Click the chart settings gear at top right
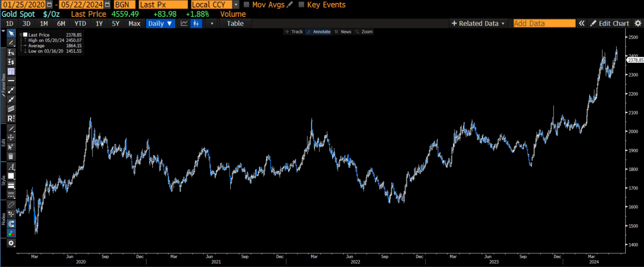 coord(638,23)
